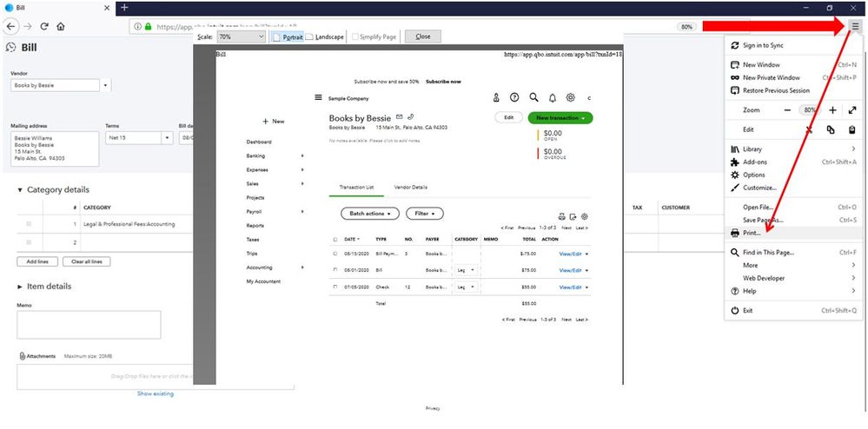
Task: Click the gear settings icon in preview header
Action: coord(570,97)
